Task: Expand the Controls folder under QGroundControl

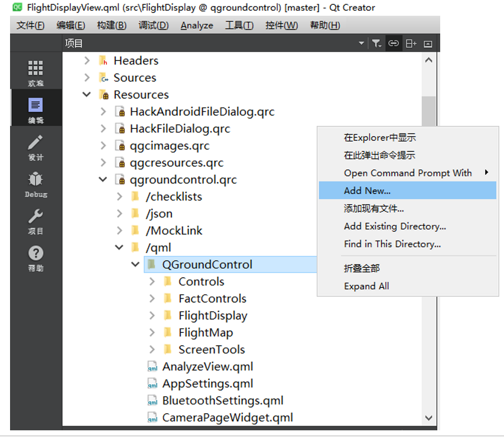Action: [152, 281]
